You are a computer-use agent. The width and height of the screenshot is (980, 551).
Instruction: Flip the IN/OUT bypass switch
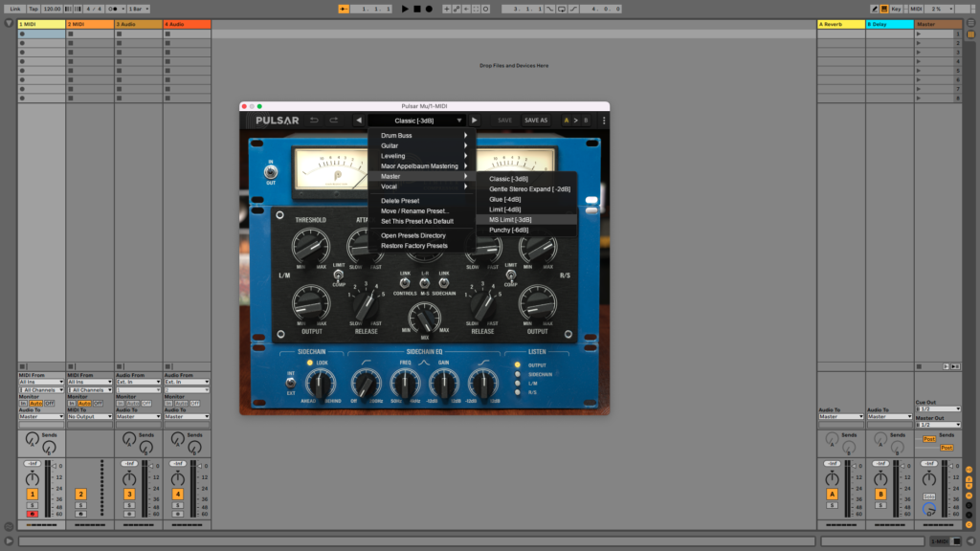click(x=271, y=172)
